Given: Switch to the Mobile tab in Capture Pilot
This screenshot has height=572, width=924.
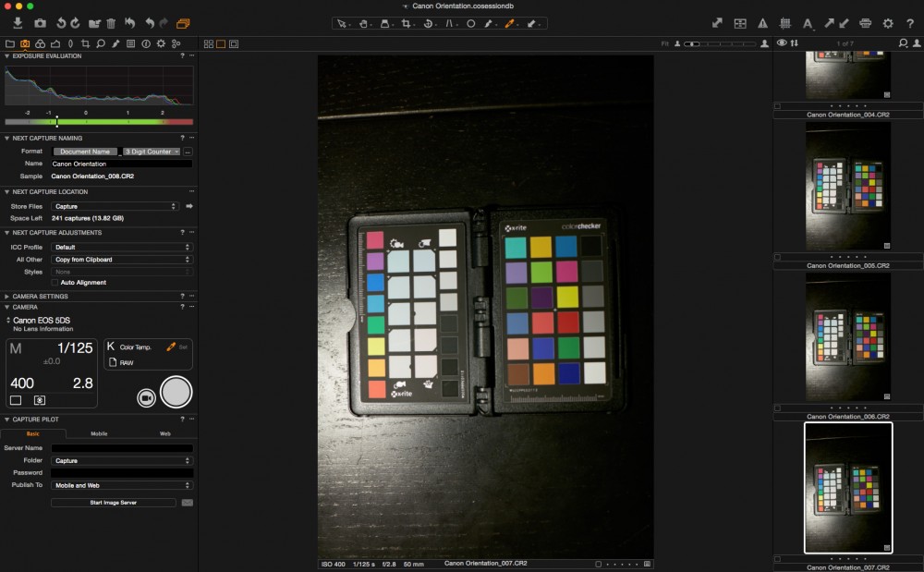Looking at the screenshot, I should tap(99, 433).
